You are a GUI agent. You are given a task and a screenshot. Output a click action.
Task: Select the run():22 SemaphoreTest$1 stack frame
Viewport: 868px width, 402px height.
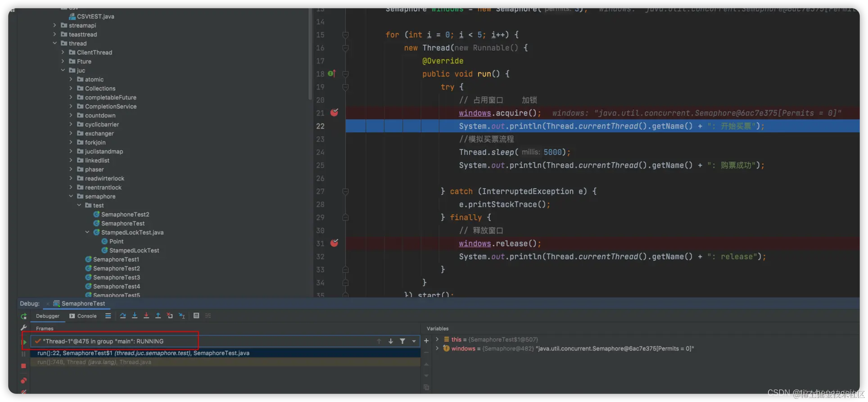(225, 353)
